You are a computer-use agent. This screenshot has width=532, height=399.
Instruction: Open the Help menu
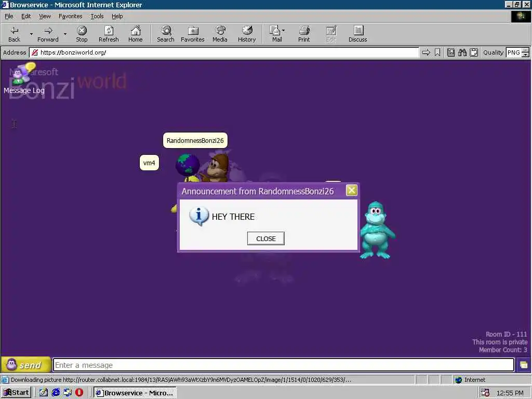pyautogui.click(x=117, y=16)
